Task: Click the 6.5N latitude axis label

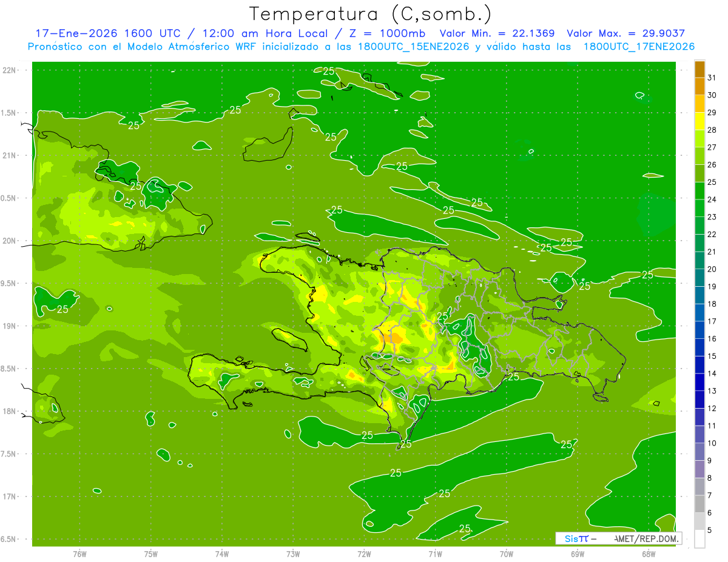Action: pyautogui.click(x=8, y=539)
